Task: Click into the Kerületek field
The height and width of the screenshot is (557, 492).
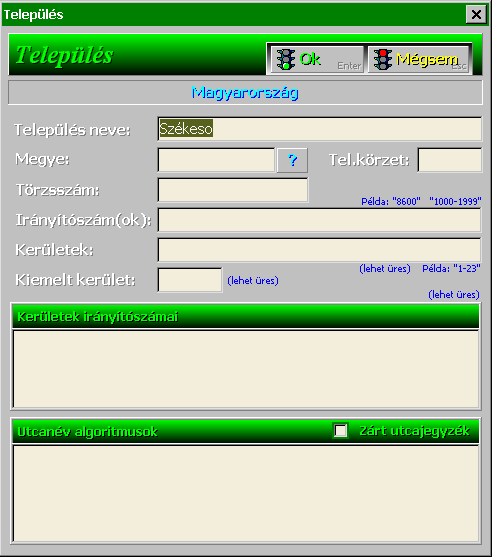Action: pyautogui.click(x=319, y=250)
